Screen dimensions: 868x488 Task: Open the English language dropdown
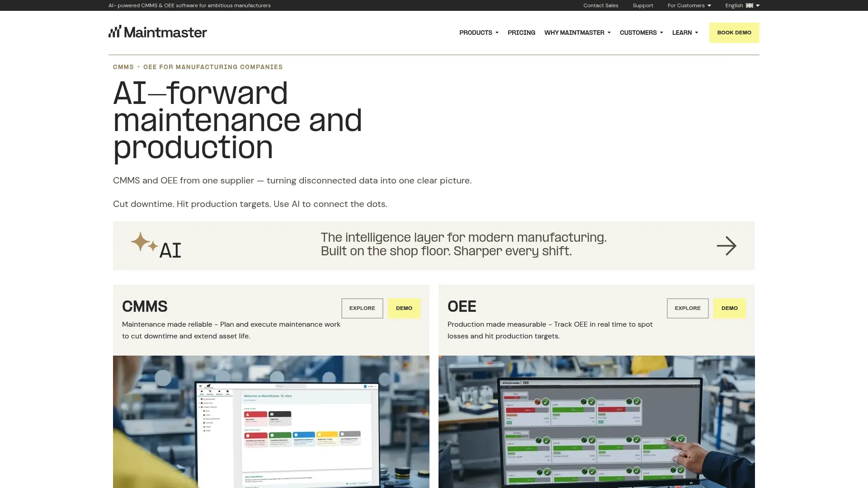(742, 5)
